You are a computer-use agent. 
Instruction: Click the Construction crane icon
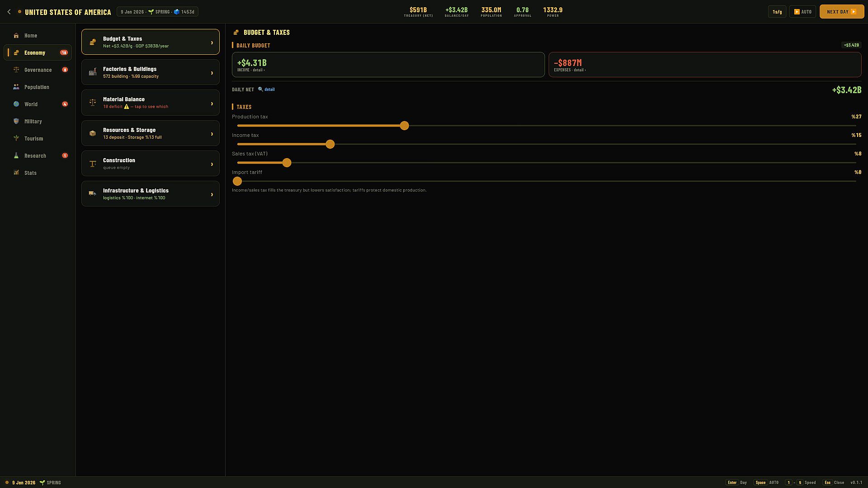pos(93,164)
